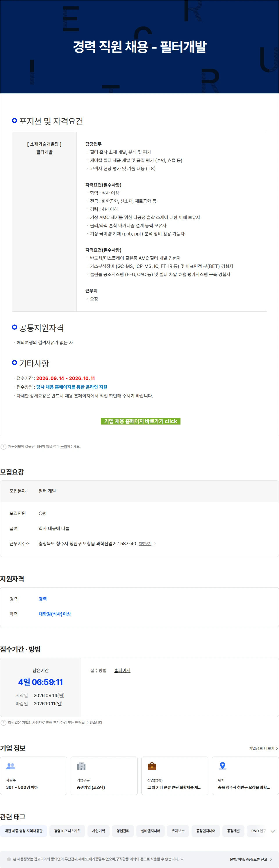Click the red date range 2026.09.14 ~ 2026.10.11
The width and height of the screenshot is (279, 868).
(x=66, y=378)
